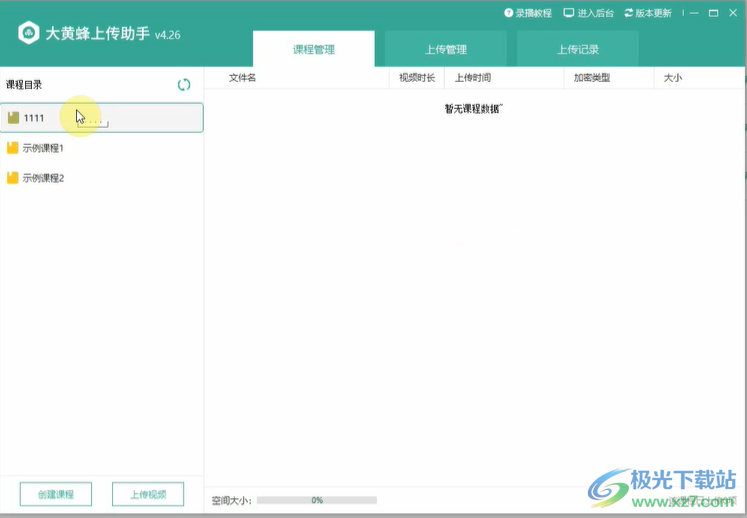Click the 视频时长 column header
Viewport: 747px width, 518px height.
click(x=417, y=78)
